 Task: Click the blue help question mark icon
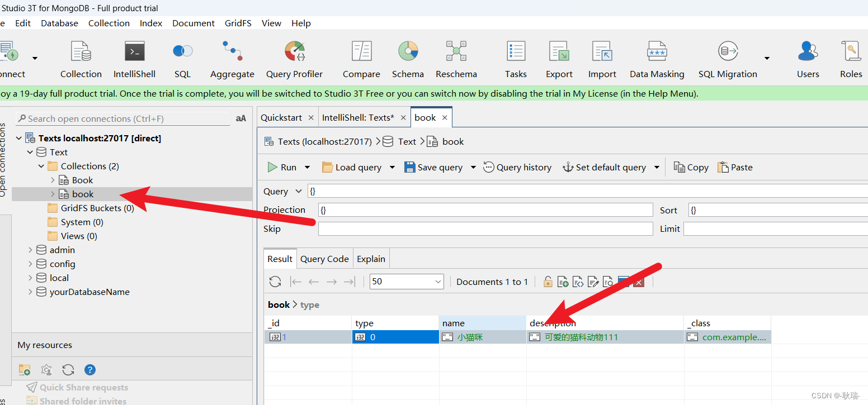tap(90, 370)
